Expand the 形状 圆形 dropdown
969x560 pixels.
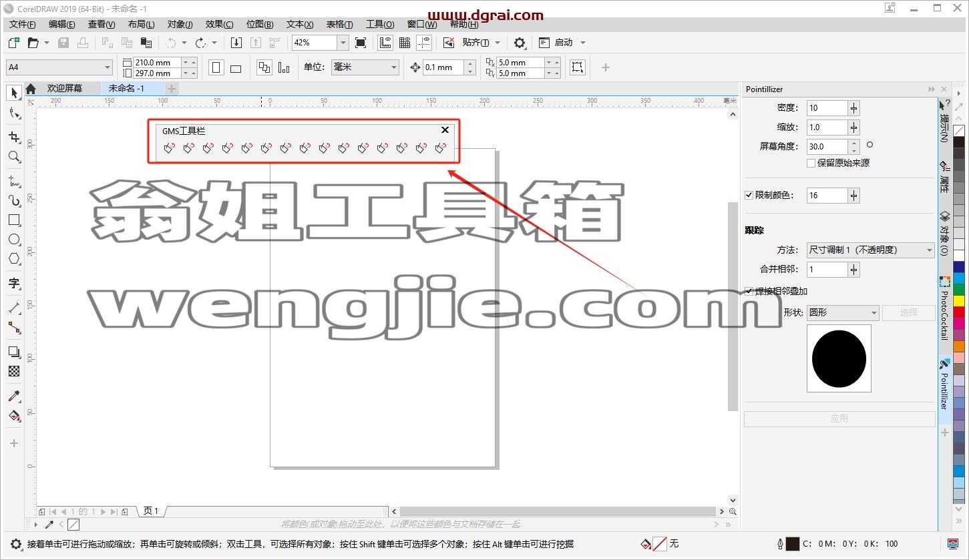pos(843,312)
